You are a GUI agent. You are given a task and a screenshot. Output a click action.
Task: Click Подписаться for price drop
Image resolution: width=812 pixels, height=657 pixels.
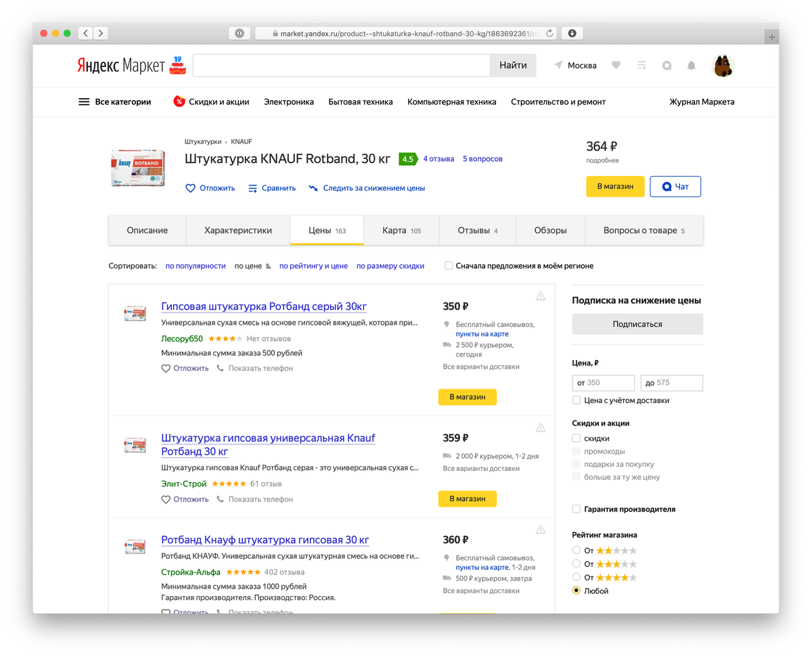pos(637,324)
